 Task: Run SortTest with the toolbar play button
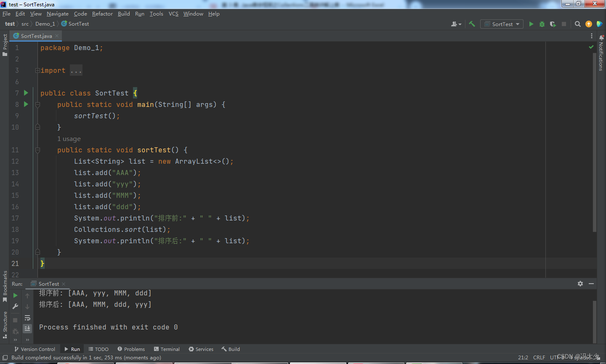click(531, 24)
